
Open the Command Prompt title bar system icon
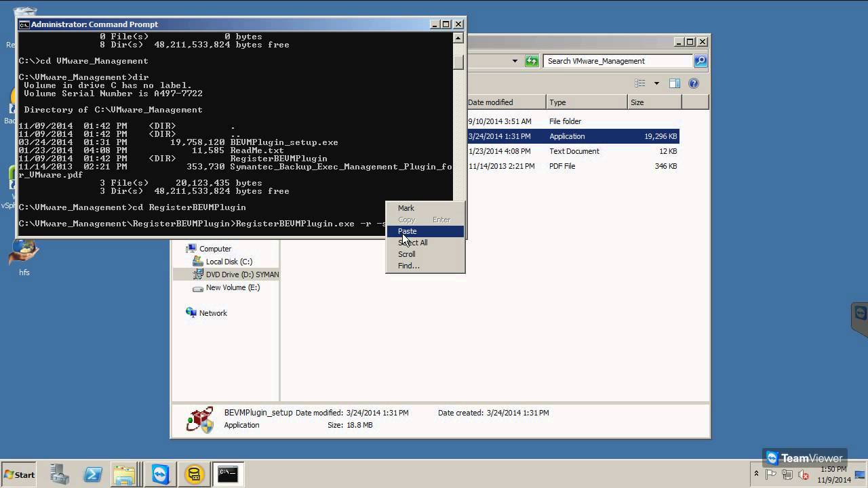click(x=24, y=24)
